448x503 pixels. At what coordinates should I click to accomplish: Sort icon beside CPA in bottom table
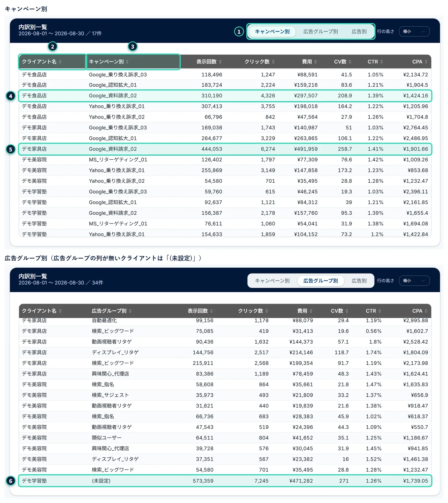click(426, 311)
